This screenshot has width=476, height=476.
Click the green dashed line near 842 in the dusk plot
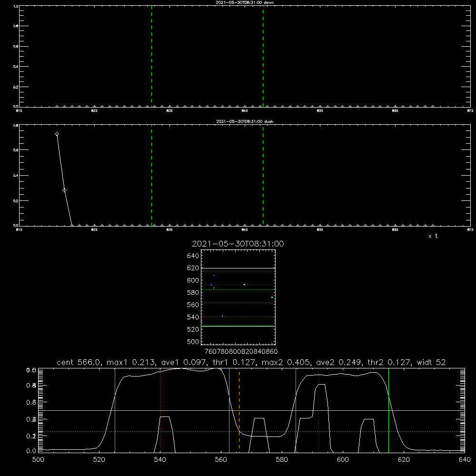click(263, 176)
